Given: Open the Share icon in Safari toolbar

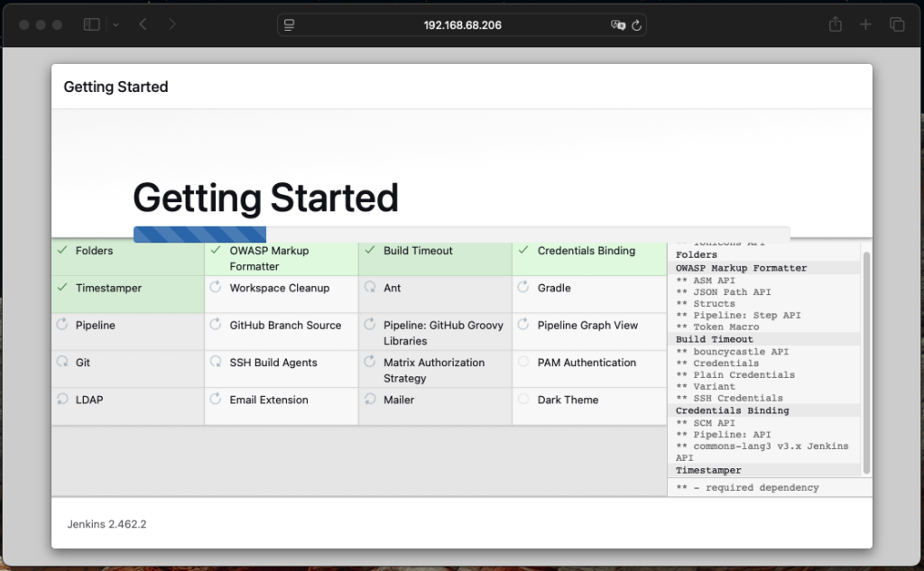Looking at the screenshot, I should pos(835,24).
